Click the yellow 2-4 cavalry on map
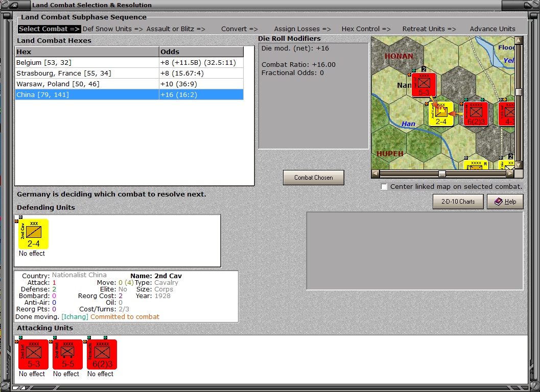Viewport: 540px width, 392px height. pos(441,114)
